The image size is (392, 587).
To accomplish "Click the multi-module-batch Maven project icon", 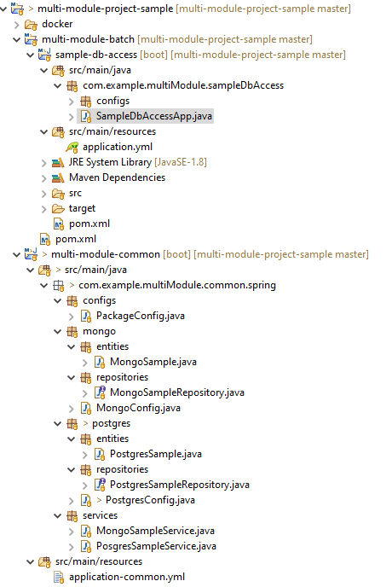I will tap(31, 39).
